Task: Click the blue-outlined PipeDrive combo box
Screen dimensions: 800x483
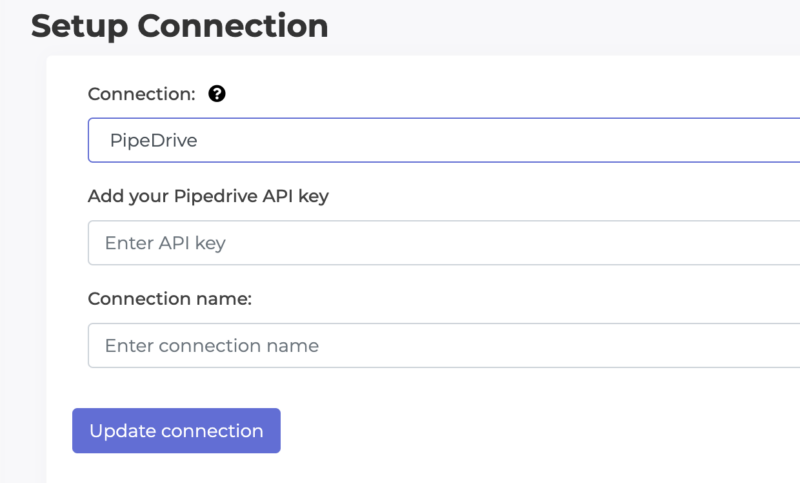Action: coord(444,140)
